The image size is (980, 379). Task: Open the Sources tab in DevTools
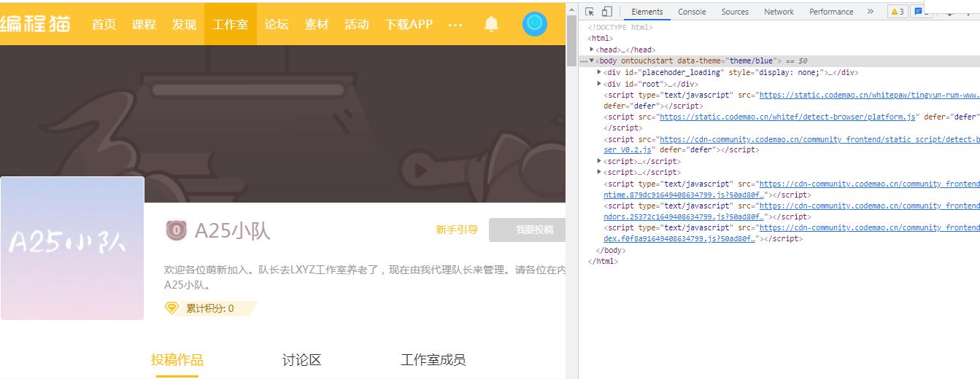coord(735,12)
